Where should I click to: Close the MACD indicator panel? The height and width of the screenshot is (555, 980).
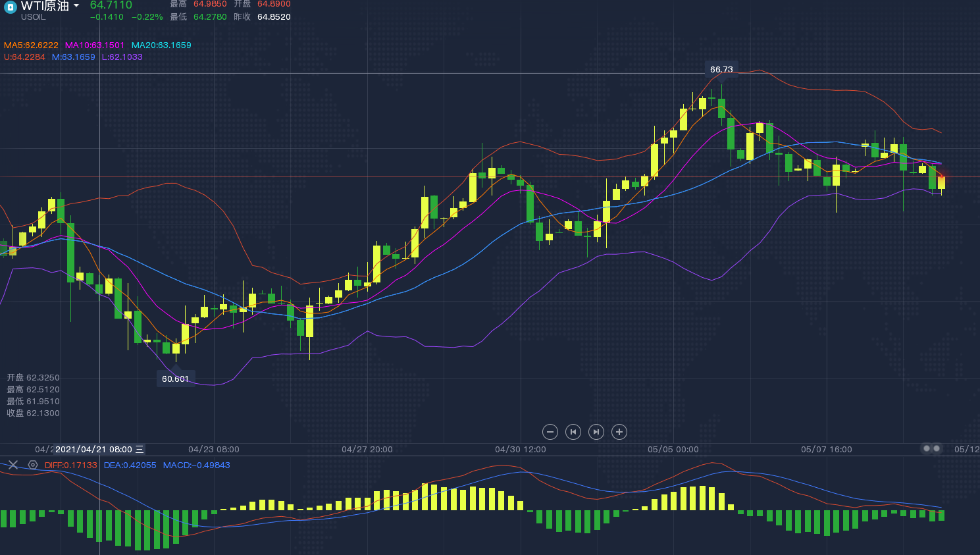[x=13, y=465]
